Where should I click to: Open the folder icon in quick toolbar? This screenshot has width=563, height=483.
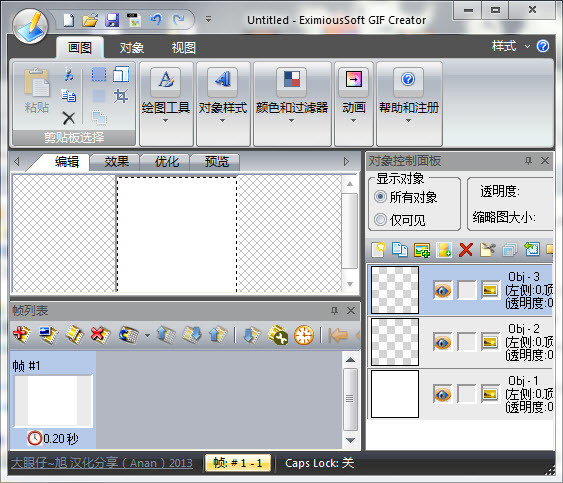[90, 20]
